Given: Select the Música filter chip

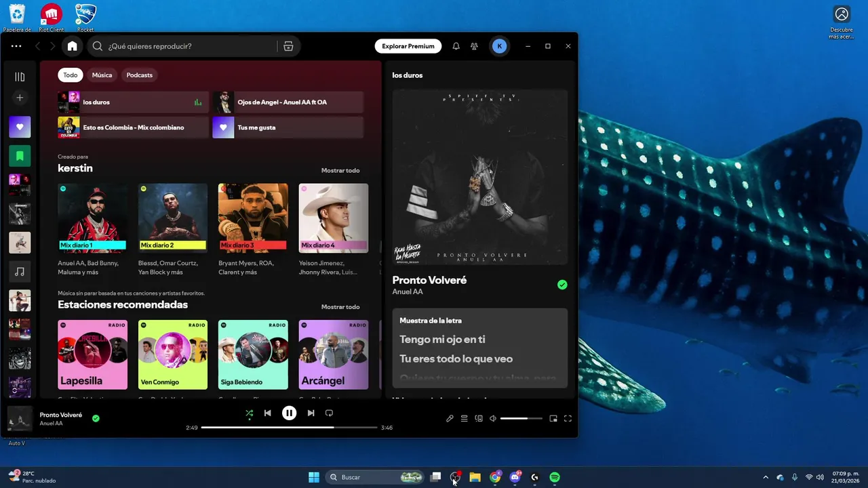Looking at the screenshot, I should pyautogui.click(x=102, y=75).
